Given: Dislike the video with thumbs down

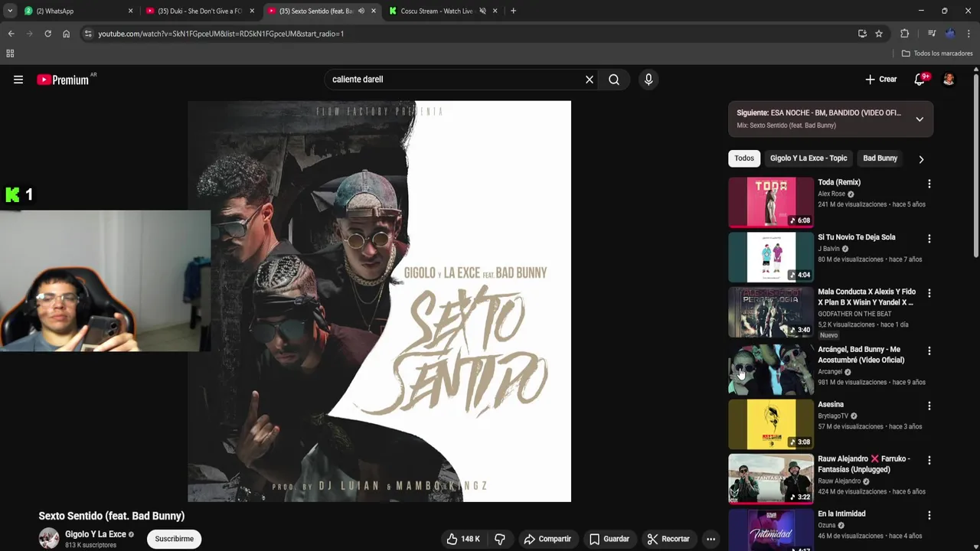Looking at the screenshot, I should pyautogui.click(x=500, y=539).
